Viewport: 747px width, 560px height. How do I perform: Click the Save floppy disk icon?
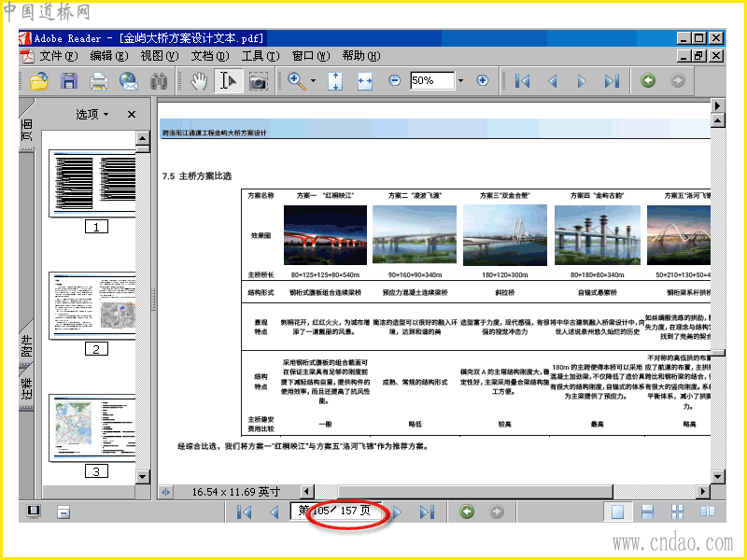point(69,81)
